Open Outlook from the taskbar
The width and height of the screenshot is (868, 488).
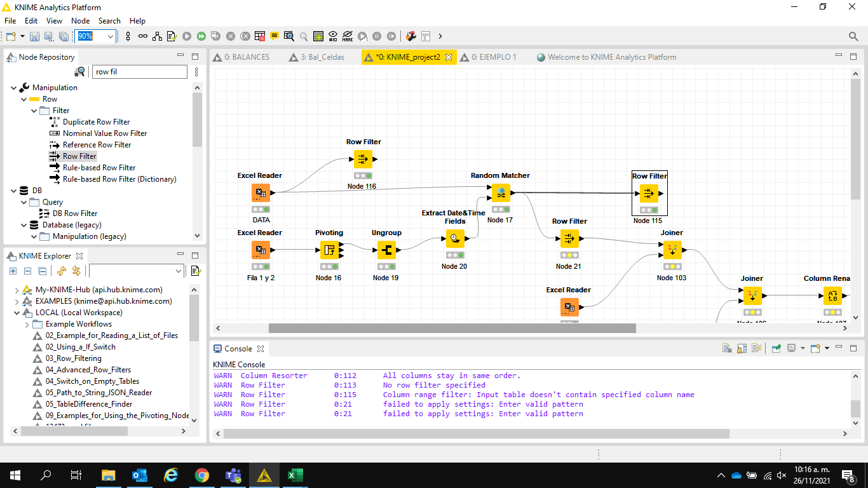(140, 475)
